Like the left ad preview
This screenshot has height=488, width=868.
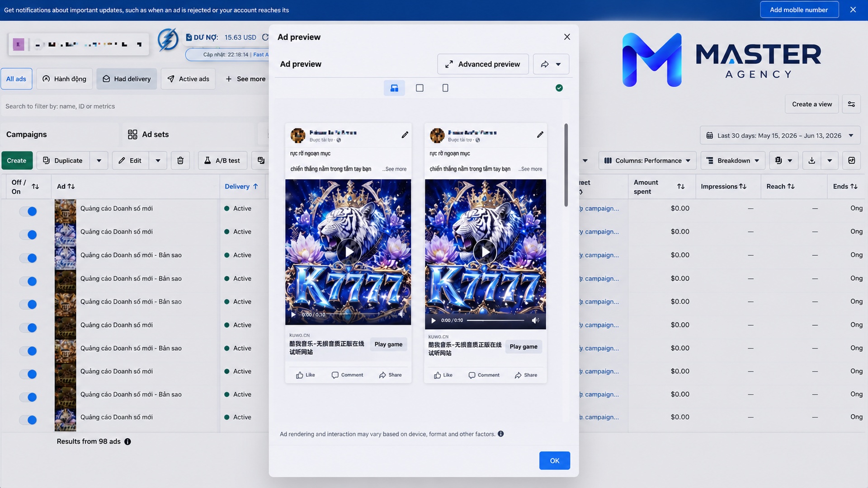(x=306, y=375)
